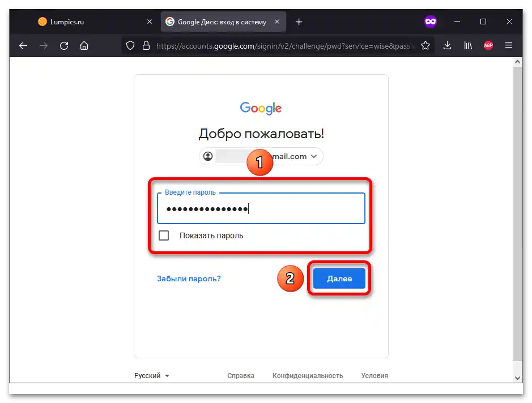
Task: Go back using the browser back arrow
Action: [23, 46]
